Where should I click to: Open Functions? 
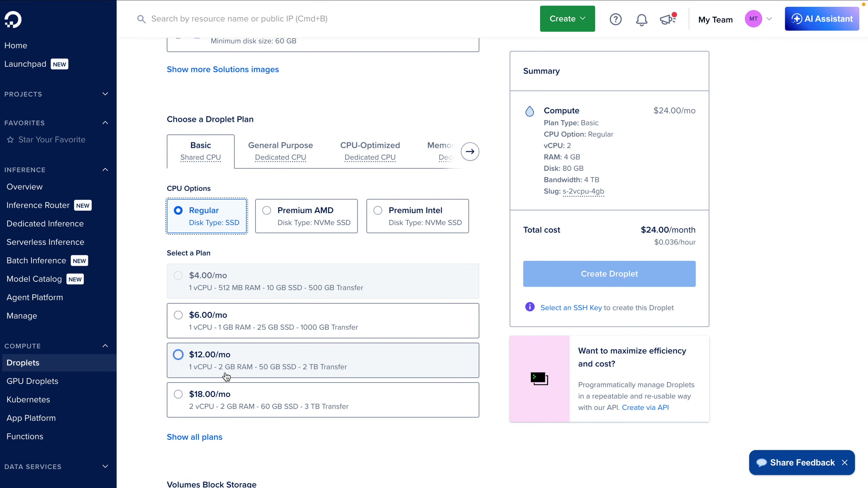pos(25,436)
